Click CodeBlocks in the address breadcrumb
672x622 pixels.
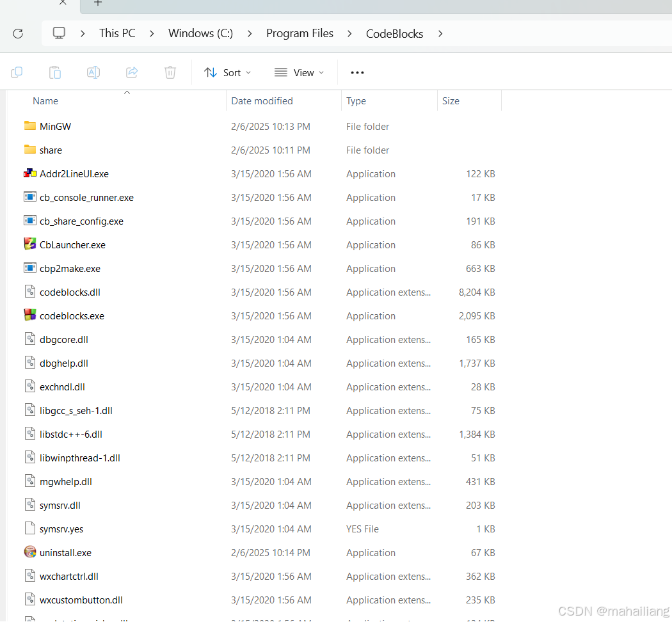point(394,34)
